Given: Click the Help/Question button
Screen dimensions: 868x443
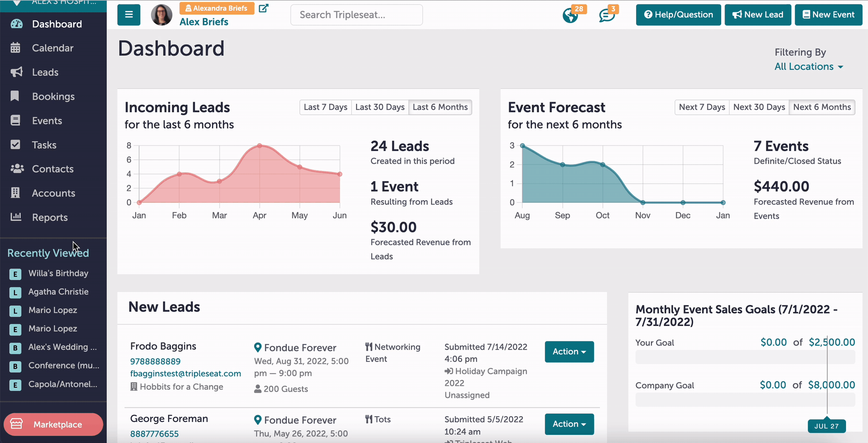Looking at the screenshot, I should point(678,15).
